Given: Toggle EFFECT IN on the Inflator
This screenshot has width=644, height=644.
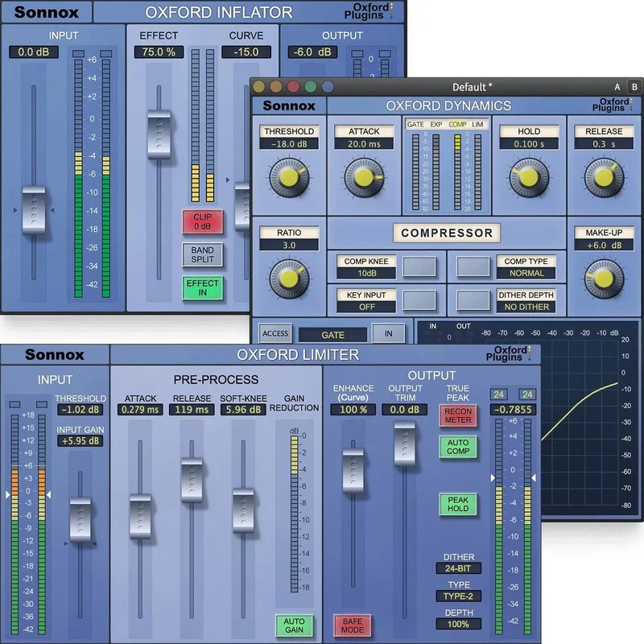Looking at the screenshot, I should [203, 287].
